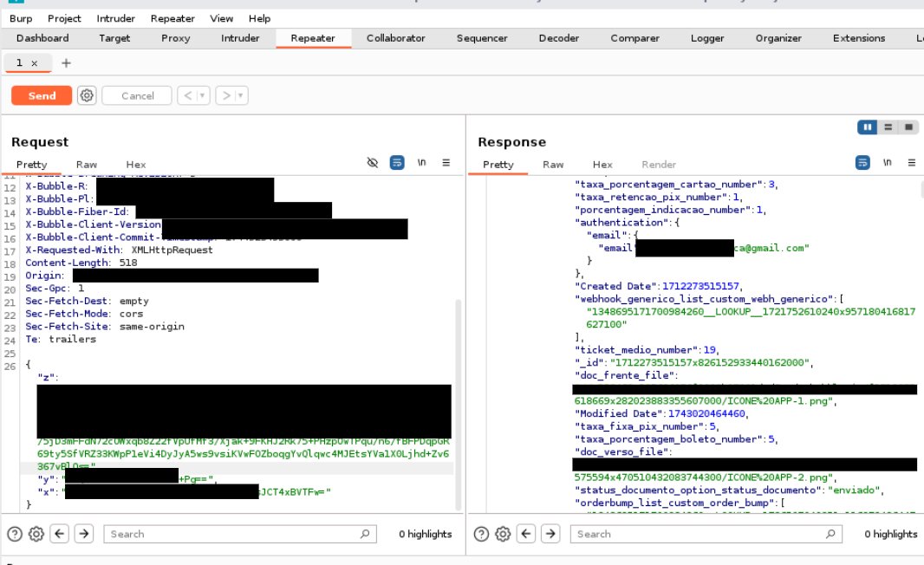Select Response Raw view tab
The height and width of the screenshot is (565, 924).
tap(553, 165)
